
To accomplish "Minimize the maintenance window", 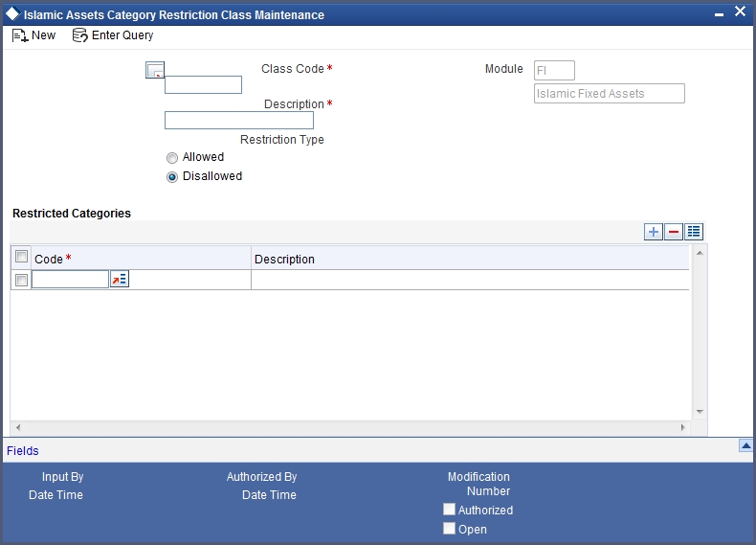I will tap(719, 15).
